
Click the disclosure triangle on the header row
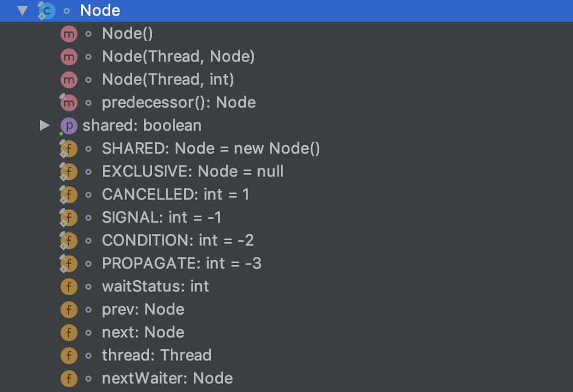(22, 10)
